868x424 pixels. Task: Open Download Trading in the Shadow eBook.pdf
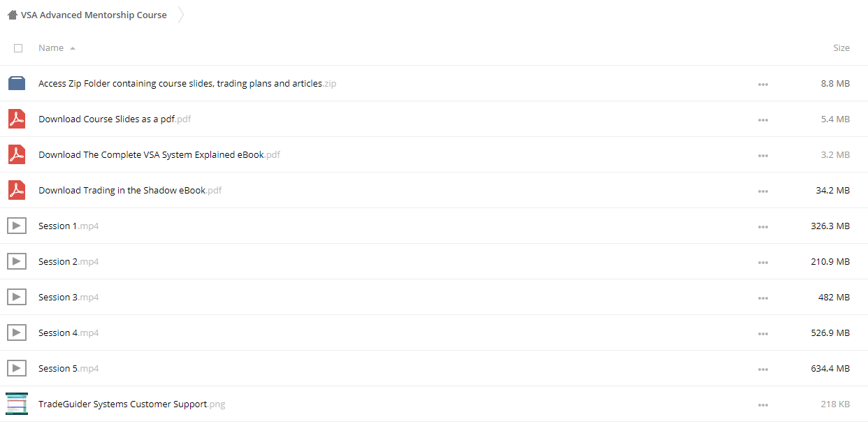130,190
